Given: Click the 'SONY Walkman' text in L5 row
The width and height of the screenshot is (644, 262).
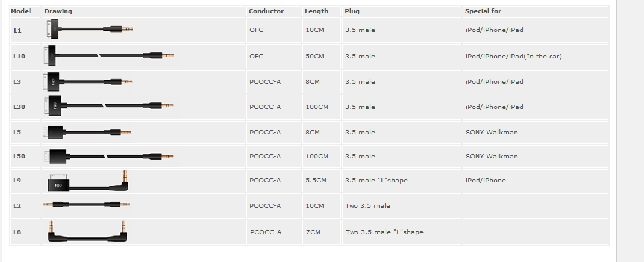Looking at the screenshot, I should (x=492, y=133).
